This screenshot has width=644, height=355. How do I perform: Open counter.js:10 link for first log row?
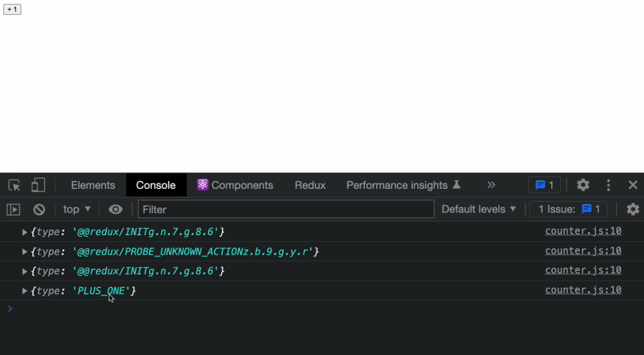click(583, 231)
